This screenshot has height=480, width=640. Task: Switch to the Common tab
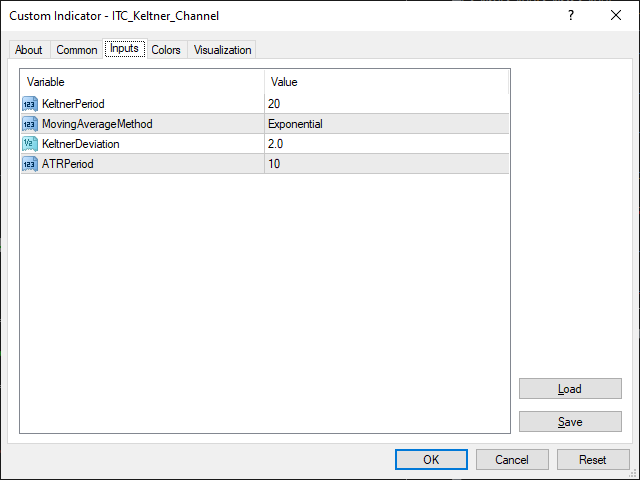77,50
